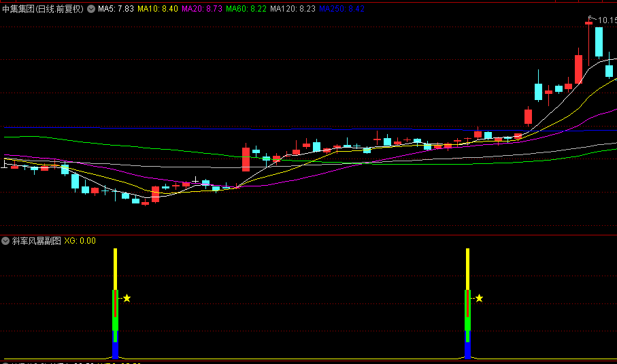
Task: Select the MA20: 8.73 label
Action: 202,9
